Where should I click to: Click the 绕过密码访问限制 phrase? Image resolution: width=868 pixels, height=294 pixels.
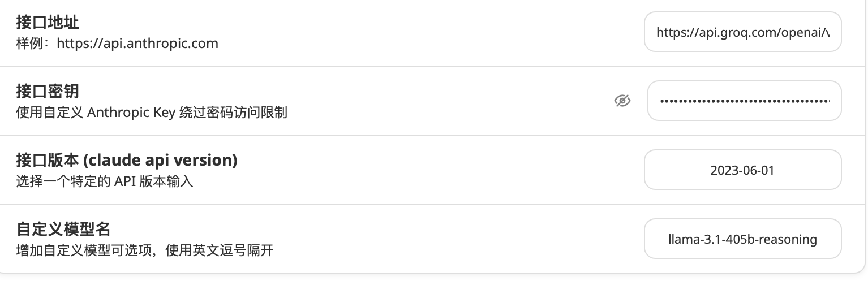pos(233,113)
